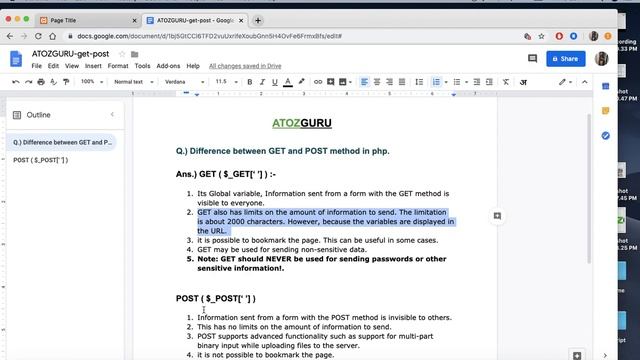Viewport: 640px width, 360px height.
Task: Click the browser address bar URL
Action: coord(209,36)
